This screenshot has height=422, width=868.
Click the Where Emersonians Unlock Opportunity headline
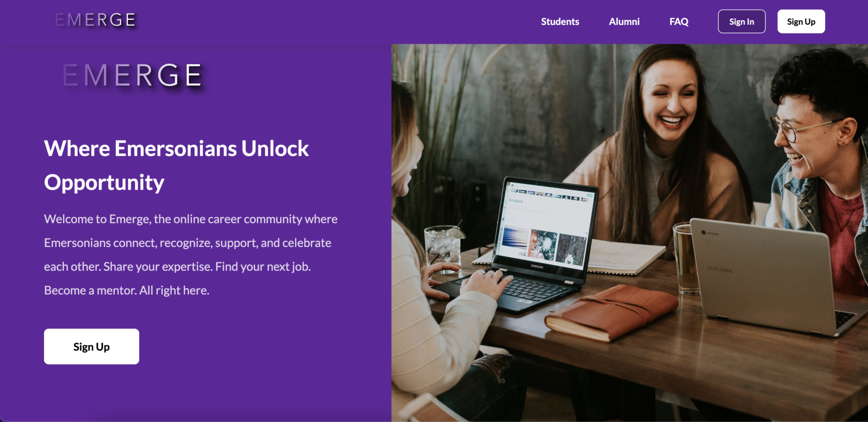[x=176, y=165]
